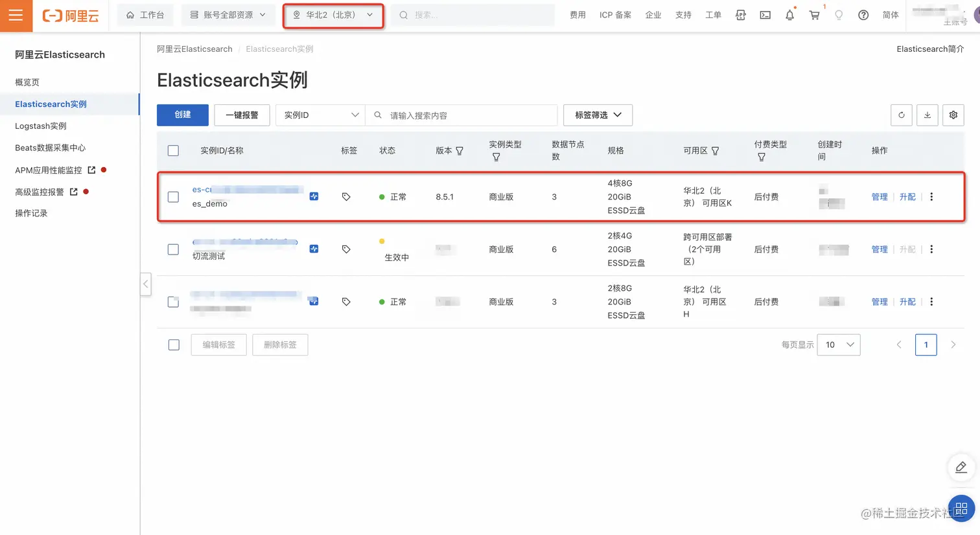The height and width of the screenshot is (535, 980).
Task: Open the shopping cart
Action: tap(814, 15)
